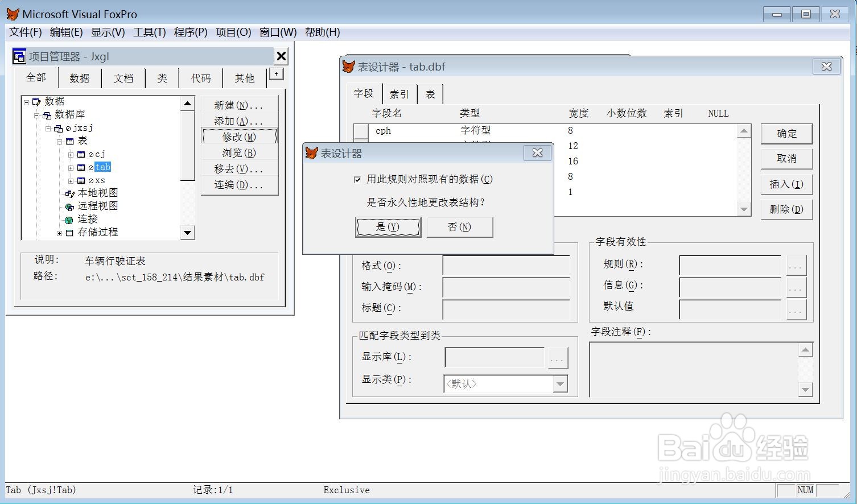Click cph field row selector button
Image resolution: width=857 pixels, height=504 pixels.
click(361, 131)
